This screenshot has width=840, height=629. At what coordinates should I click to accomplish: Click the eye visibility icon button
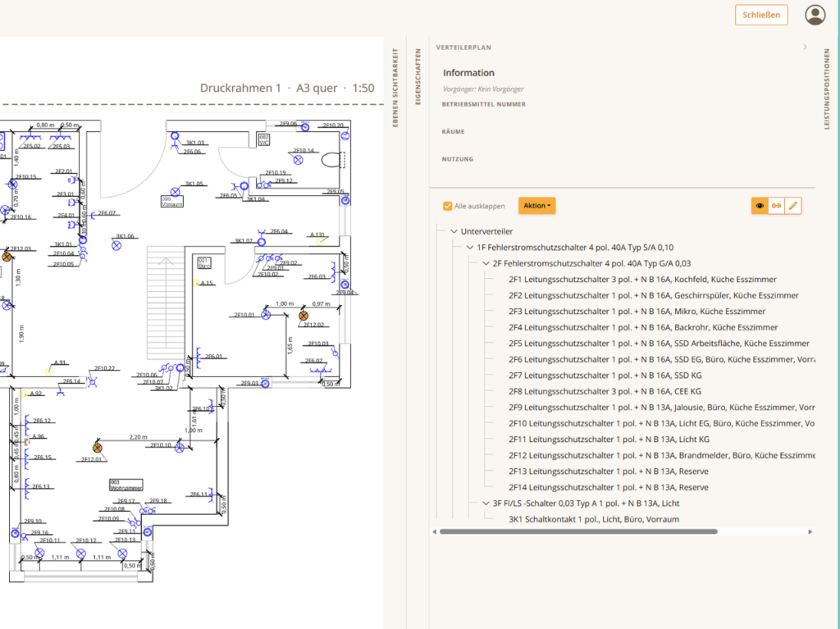[x=759, y=206]
